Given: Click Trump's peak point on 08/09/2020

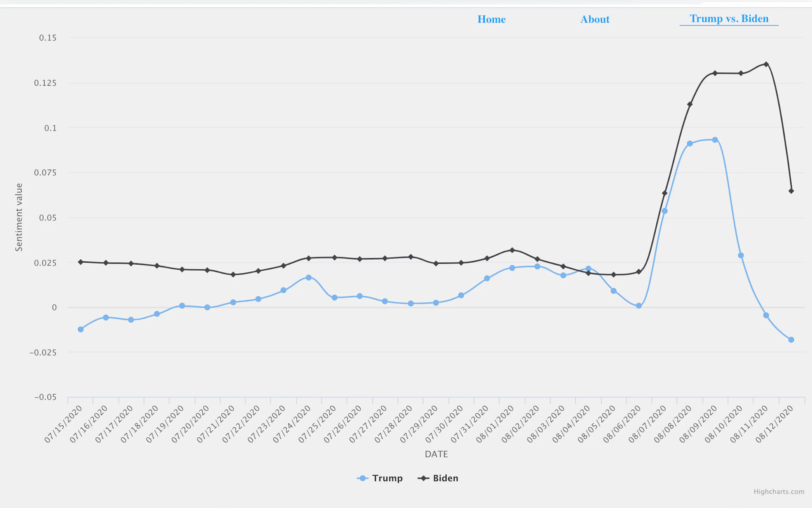Looking at the screenshot, I should (715, 140).
